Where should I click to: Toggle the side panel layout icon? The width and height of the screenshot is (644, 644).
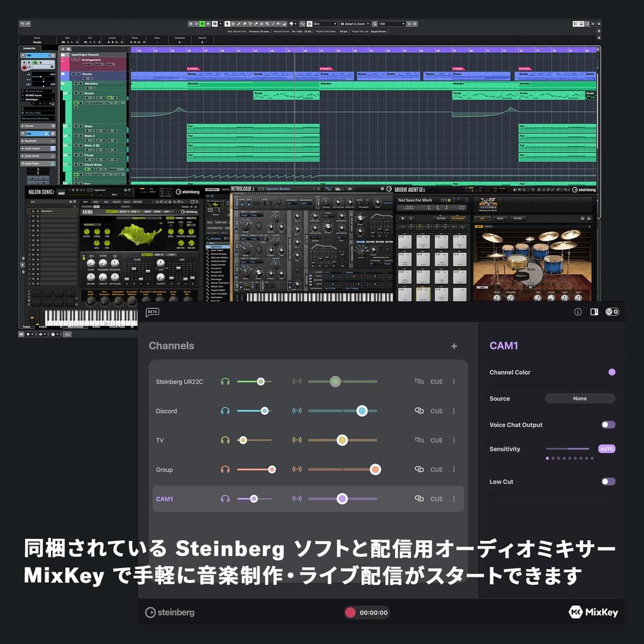pyautogui.click(x=594, y=312)
